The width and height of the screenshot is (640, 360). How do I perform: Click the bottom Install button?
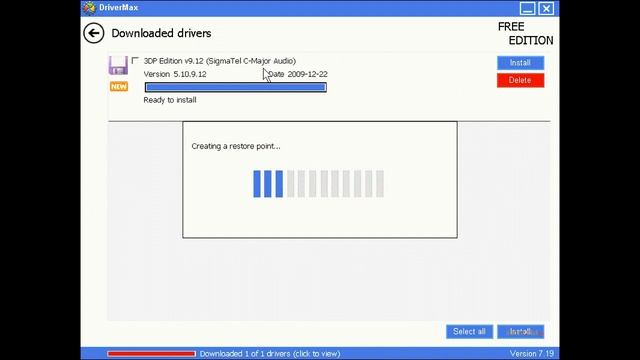pyautogui.click(x=520, y=331)
